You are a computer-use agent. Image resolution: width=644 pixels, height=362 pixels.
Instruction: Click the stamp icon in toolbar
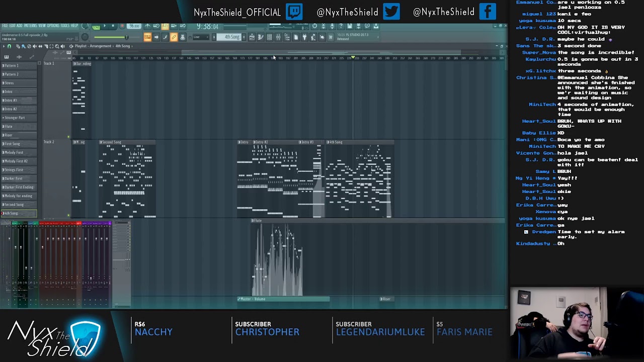[x=182, y=37]
